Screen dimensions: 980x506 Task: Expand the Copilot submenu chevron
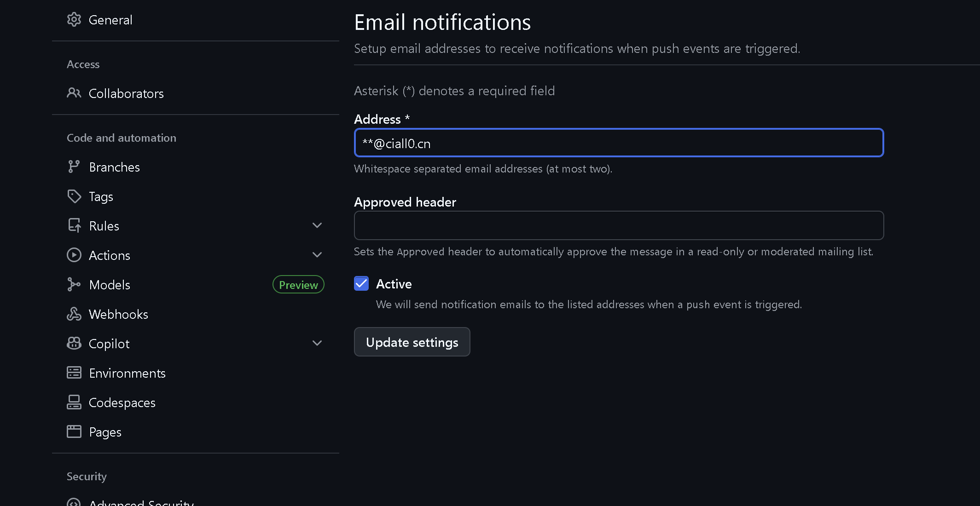click(x=317, y=343)
